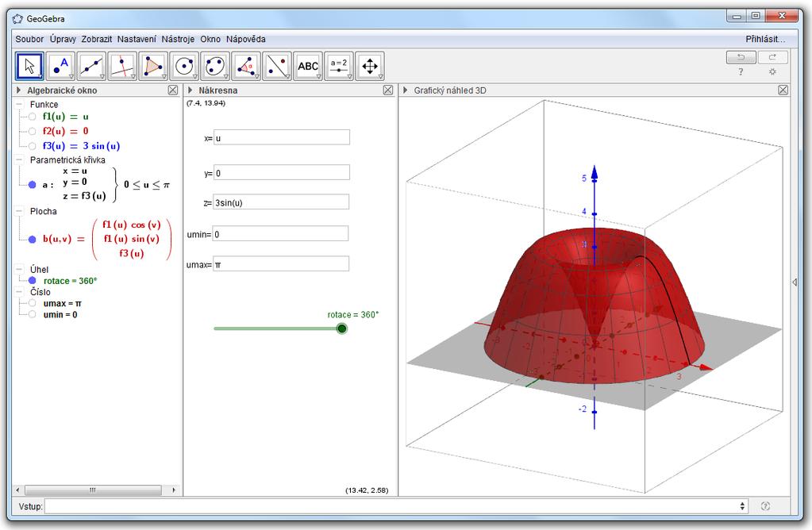Toggle visibility of f3(u) = 3 sin(u)
Image resolution: width=812 pixels, height=530 pixels.
click(32, 146)
